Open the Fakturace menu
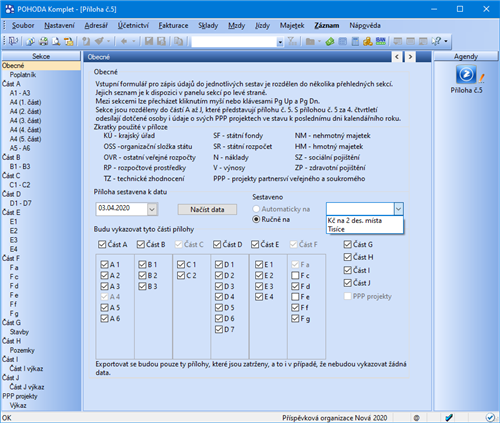 tap(173, 25)
